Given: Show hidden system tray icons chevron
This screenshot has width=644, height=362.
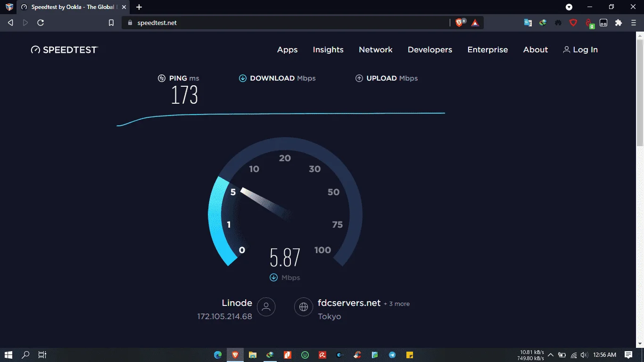Looking at the screenshot, I should [x=551, y=355].
